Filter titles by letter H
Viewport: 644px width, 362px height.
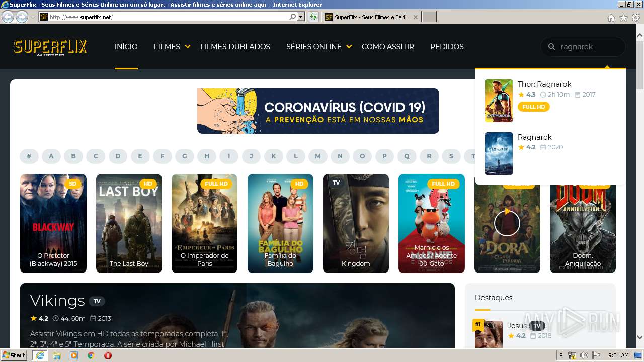[207, 156]
